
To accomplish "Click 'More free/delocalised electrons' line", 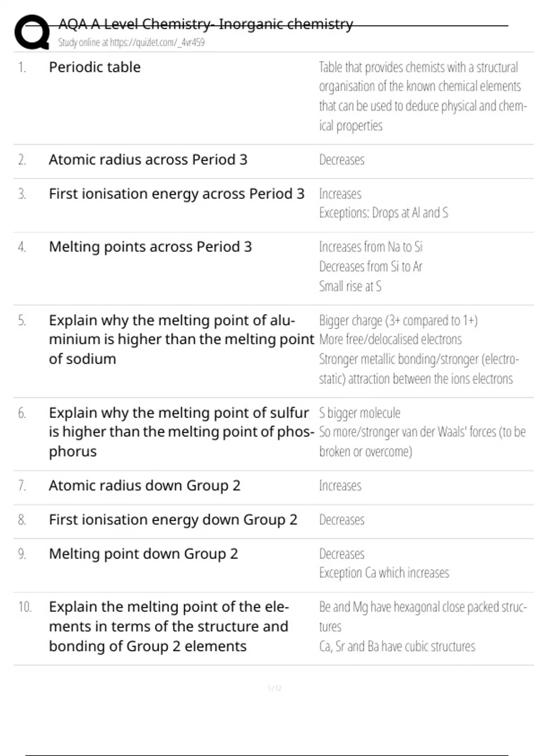I will pyautogui.click(x=390, y=339).
